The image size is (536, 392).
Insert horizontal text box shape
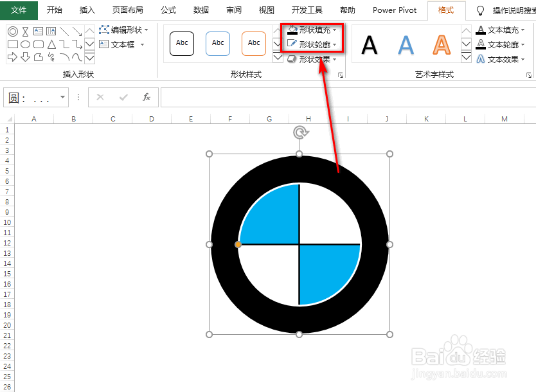click(x=38, y=31)
